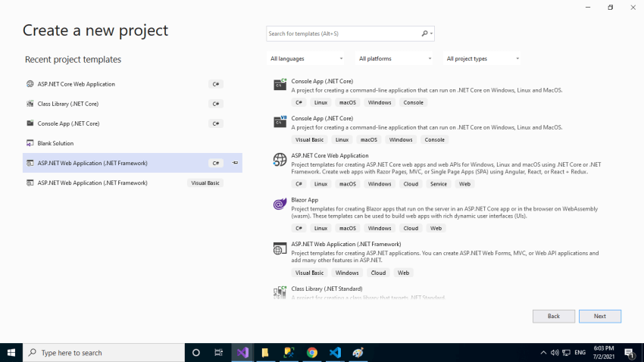Select the recent ASP.NET Core Web Application template
Viewport: 644px width, 362px height.
[133, 84]
